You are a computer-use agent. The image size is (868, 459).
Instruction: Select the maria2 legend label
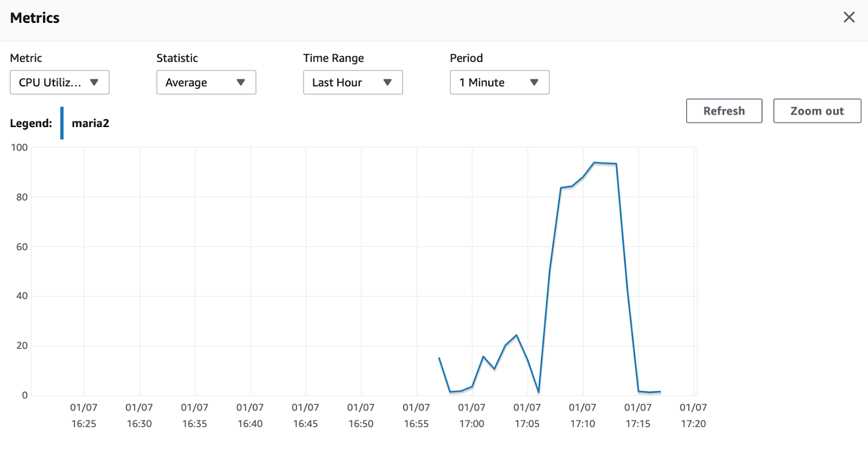(91, 123)
